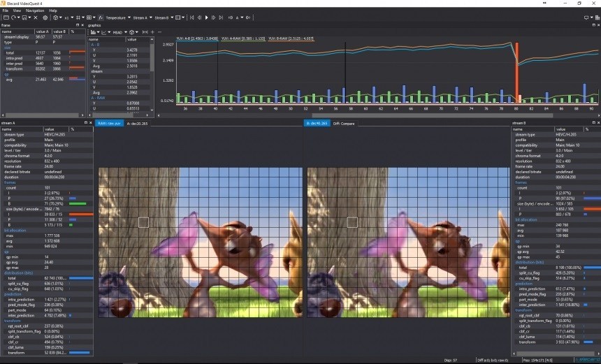Screen dimensions: 601x364
Task: Click the line chart icon in the graphics panel
Action: point(104,32)
